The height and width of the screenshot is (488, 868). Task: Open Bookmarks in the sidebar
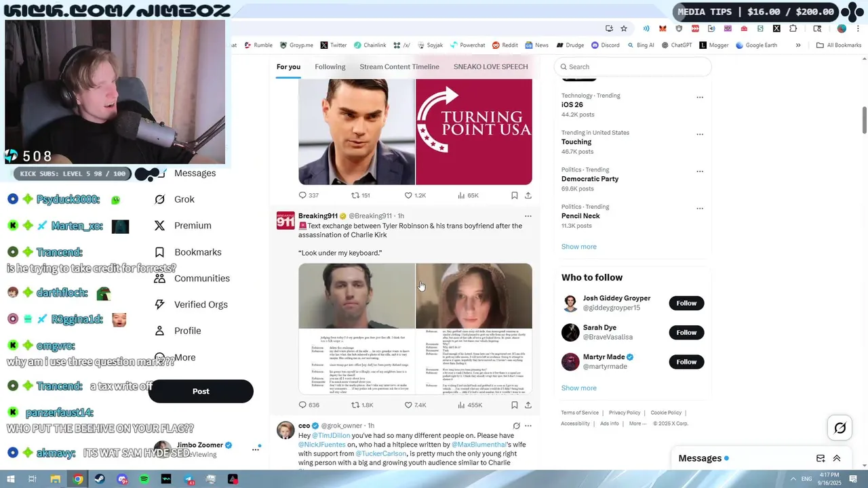click(x=188, y=252)
